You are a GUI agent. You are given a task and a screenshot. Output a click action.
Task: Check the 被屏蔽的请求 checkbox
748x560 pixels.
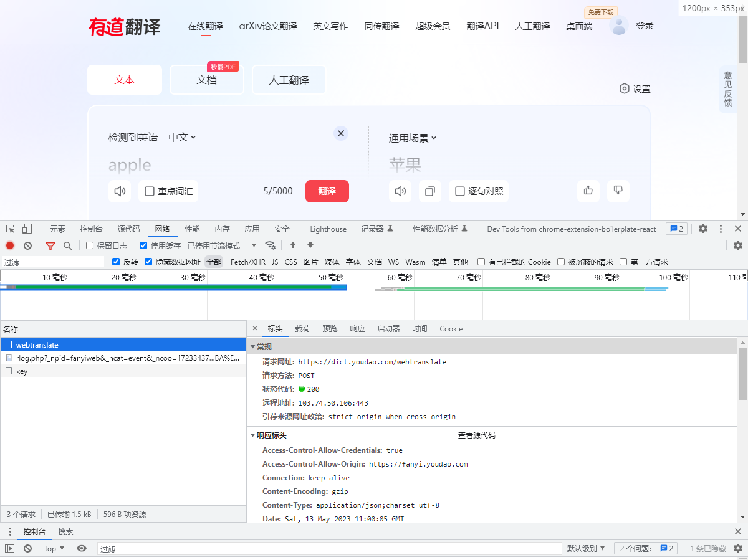pyautogui.click(x=561, y=262)
